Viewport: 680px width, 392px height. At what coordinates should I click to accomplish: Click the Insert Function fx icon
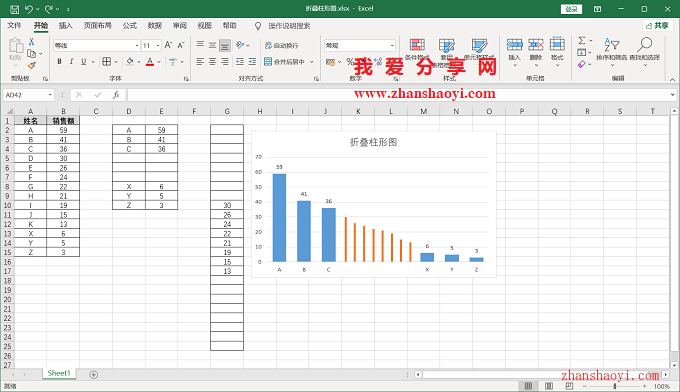click(116, 95)
